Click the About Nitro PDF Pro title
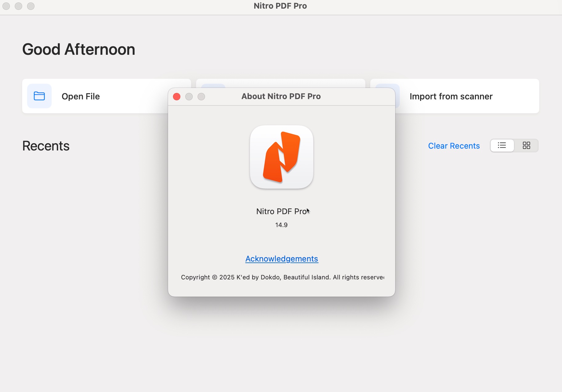Viewport: 562px width, 392px height. [281, 96]
